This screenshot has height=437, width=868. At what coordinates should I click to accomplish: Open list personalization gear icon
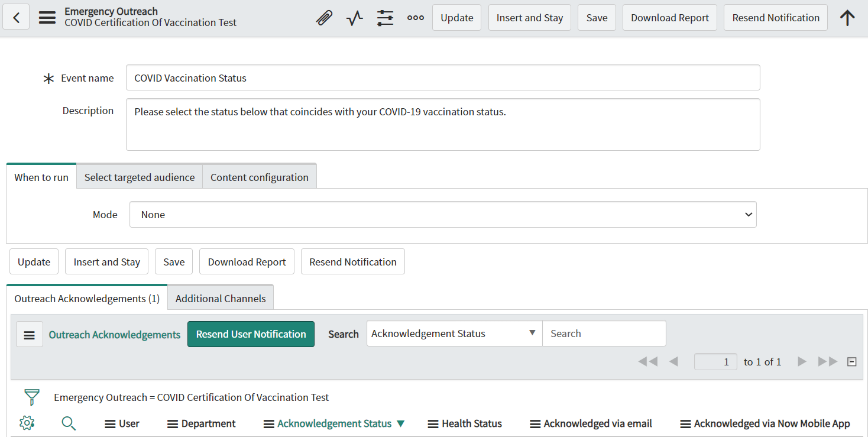click(27, 423)
